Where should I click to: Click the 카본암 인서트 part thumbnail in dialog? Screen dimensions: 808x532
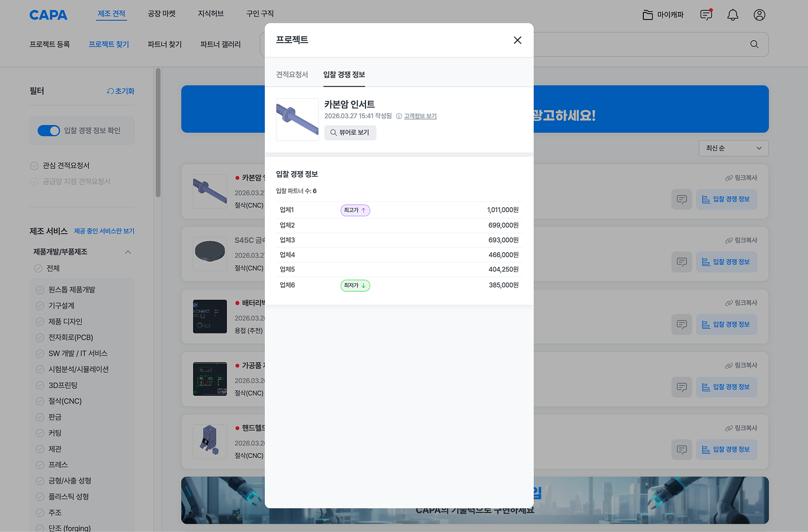(x=297, y=120)
